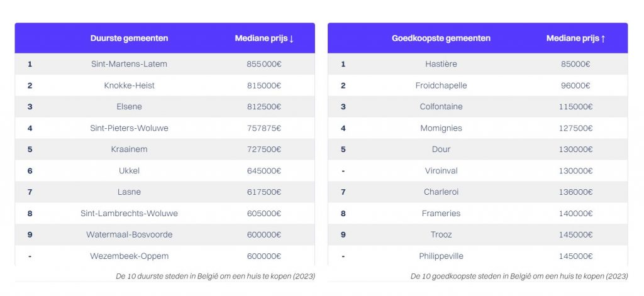Select the 85000€ price cell
Image resolution: width=644 pixels, height=296 pixels.
point(575,64)
